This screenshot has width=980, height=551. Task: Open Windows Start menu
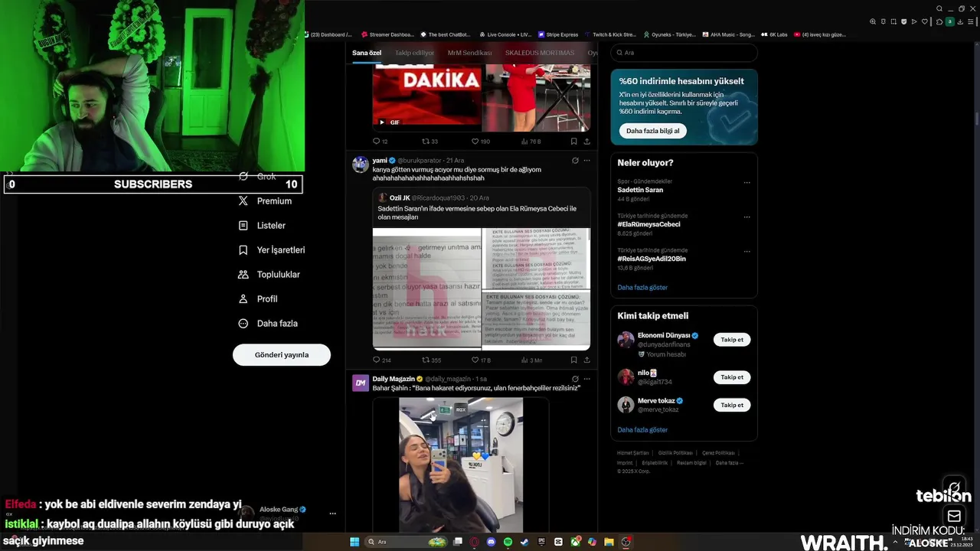(354, 542)
